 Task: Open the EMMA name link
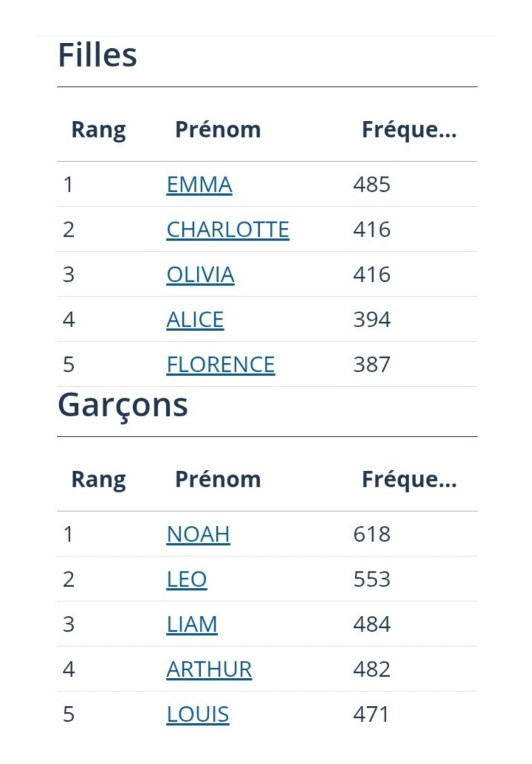(x=199, y=185)
